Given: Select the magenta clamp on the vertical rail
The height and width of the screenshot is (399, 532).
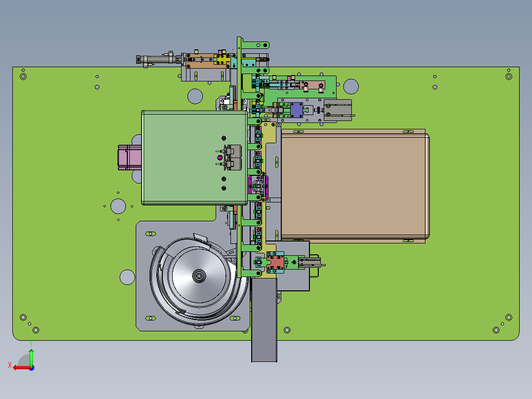Looking at the screenshot, I should [259, 187].
